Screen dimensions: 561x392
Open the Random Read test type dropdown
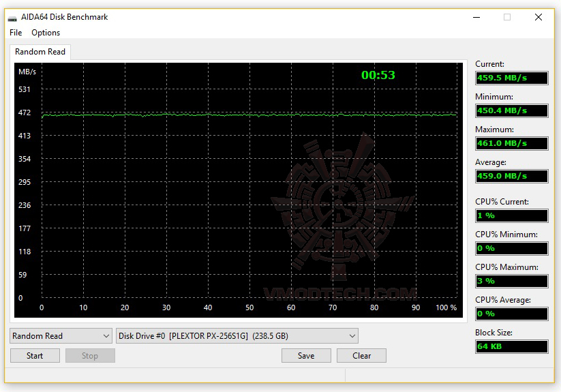(61, 336)
